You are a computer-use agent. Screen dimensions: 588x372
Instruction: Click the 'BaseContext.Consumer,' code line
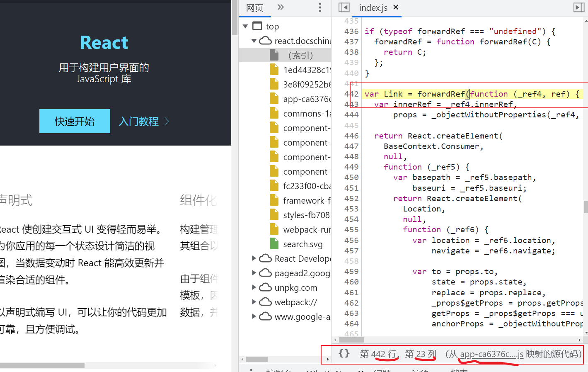[x=433, y=146]
